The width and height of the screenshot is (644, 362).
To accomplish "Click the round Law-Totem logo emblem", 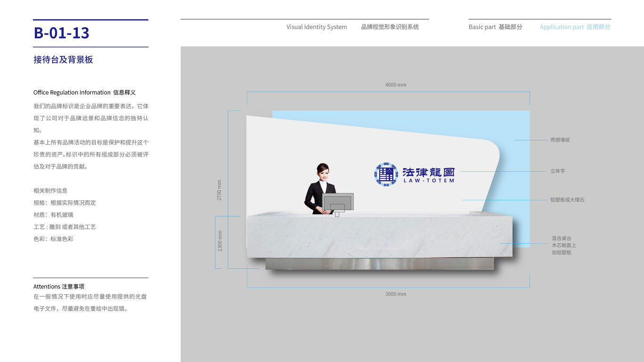I will [386, 174].
